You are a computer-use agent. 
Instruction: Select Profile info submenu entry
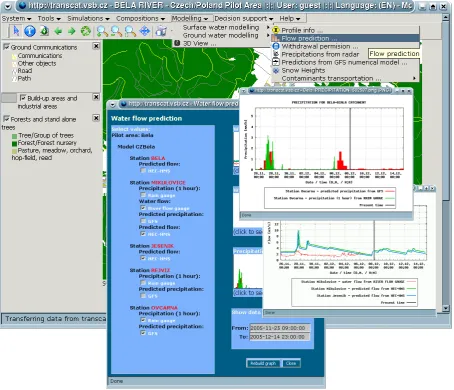pos(345,30)
